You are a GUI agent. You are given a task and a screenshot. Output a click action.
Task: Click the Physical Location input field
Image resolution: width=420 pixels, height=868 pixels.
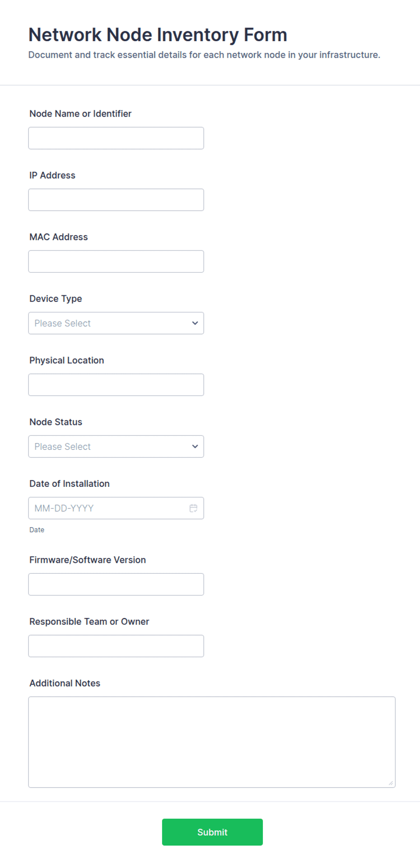point(116,385)
